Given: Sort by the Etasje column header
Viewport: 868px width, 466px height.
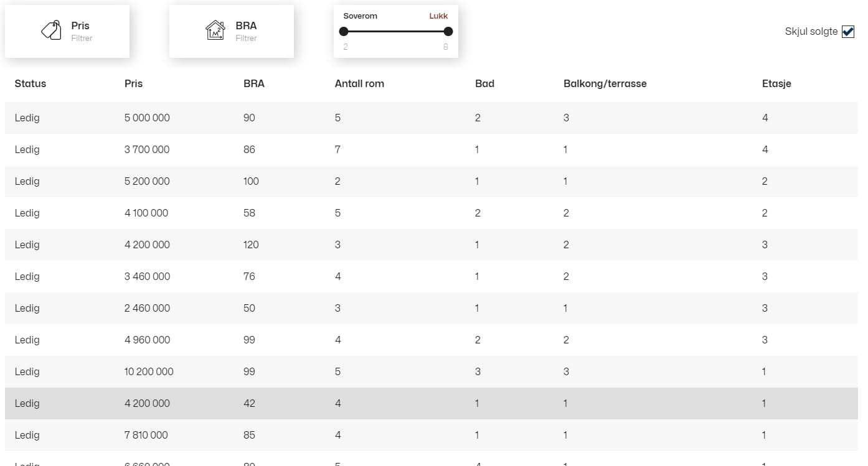Looking at the screenshot, I should [776, 83].
